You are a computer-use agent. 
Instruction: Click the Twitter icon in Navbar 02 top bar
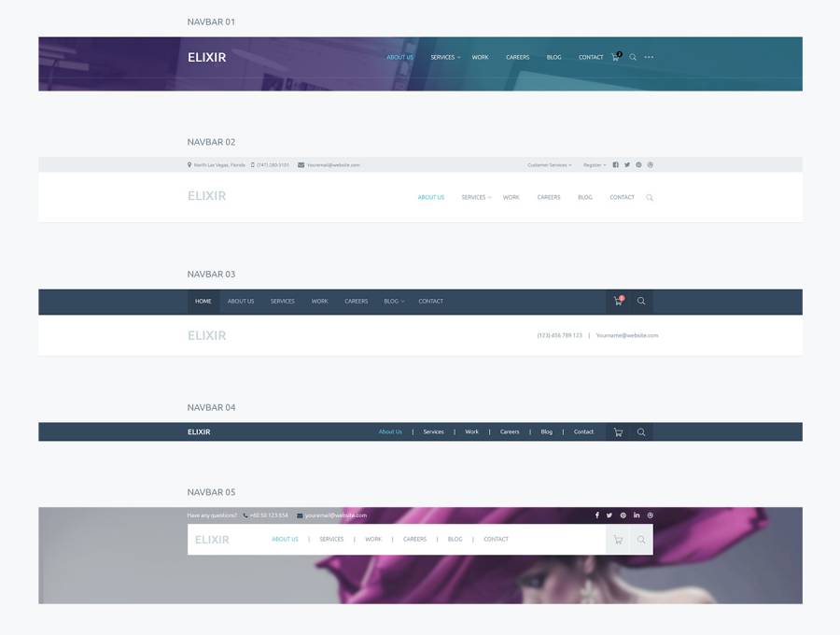[627, 164]
